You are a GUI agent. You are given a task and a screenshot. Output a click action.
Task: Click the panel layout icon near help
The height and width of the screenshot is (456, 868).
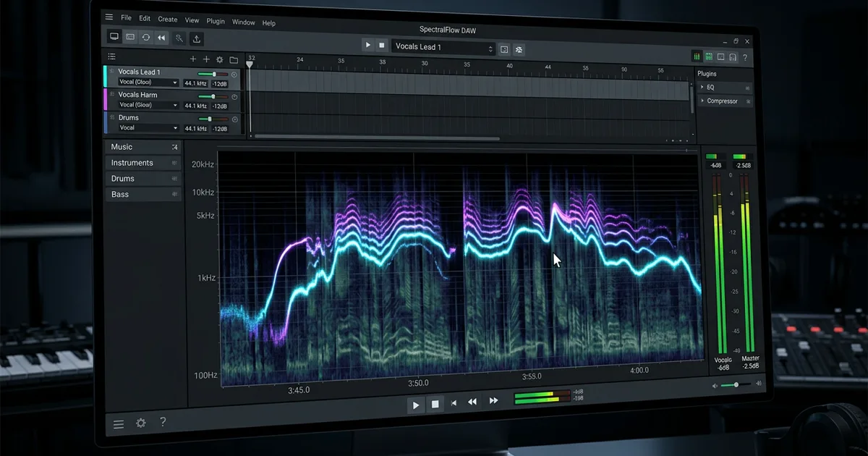pyautogui.click(x=721, y=57)
